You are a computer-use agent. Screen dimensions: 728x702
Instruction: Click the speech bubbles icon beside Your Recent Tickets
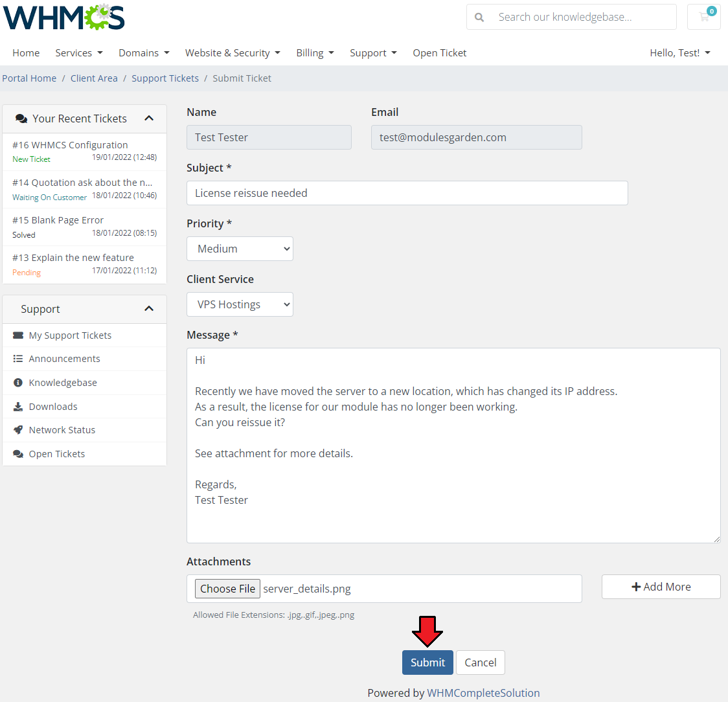[x=21, y=119]
